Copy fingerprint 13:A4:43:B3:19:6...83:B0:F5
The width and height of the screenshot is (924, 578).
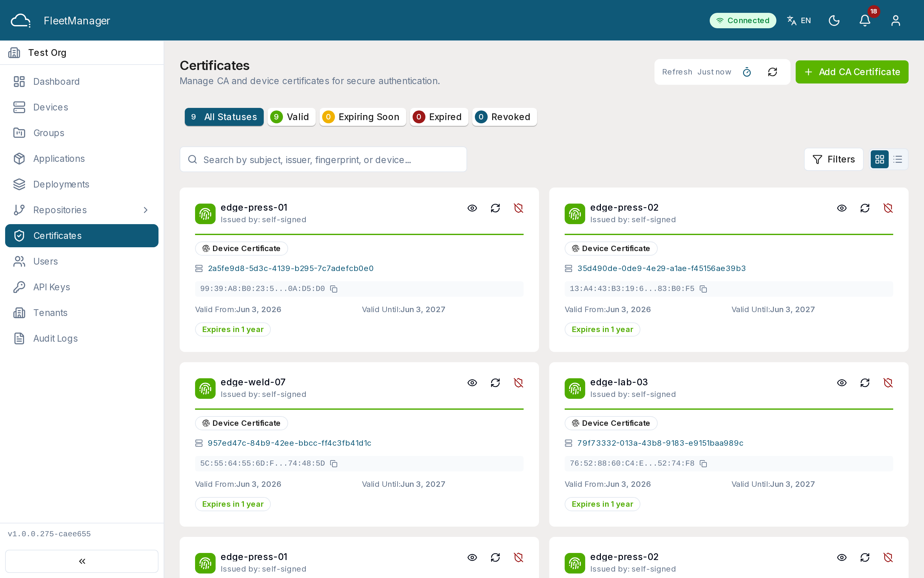click(x=703, y=289)
